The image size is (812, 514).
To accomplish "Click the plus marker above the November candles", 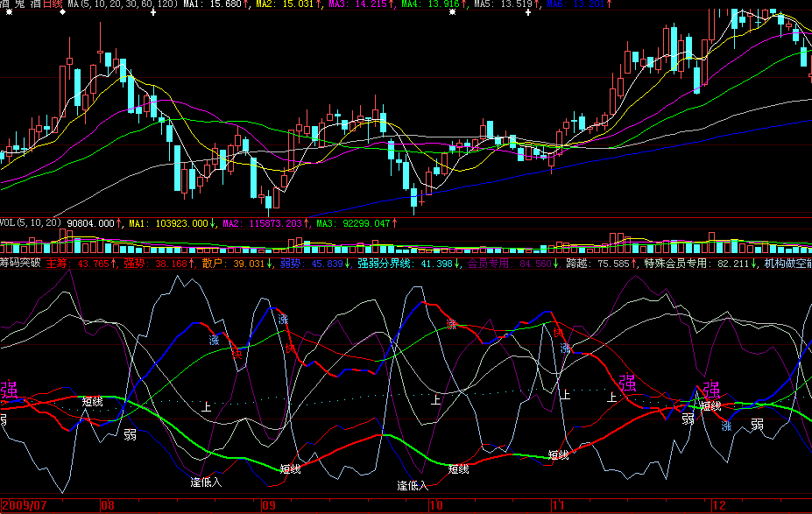I will pos(528,12).
